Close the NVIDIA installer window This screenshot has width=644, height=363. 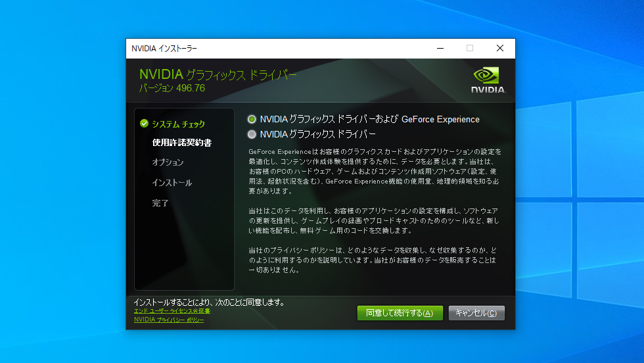click(x=500, y=49)
